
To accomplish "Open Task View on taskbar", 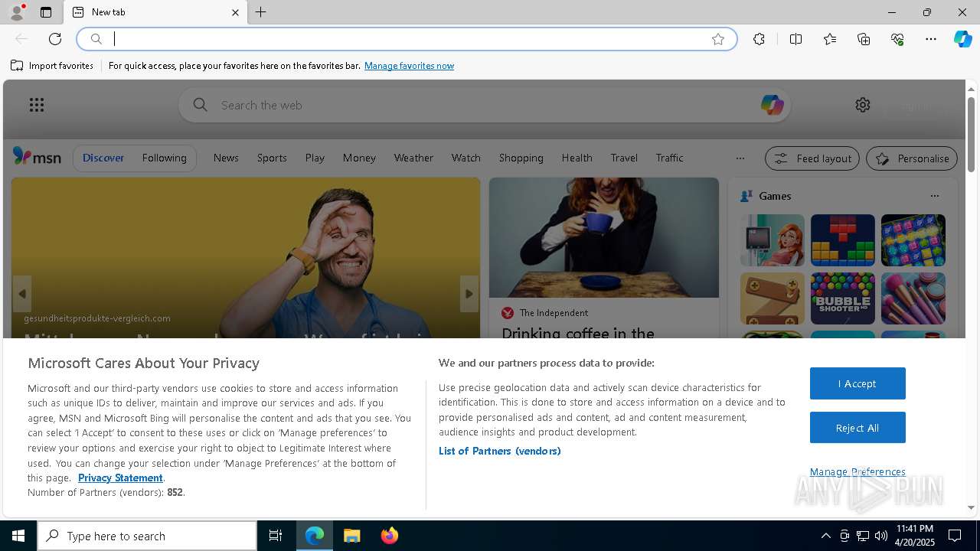I will tap(276, 536).
